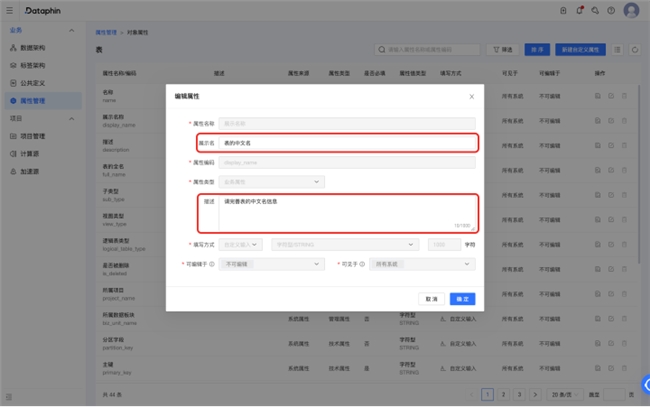Open the 可见于 所有系统 dropdown
This screenshot has height=407, width=650.
click(422, 264)
